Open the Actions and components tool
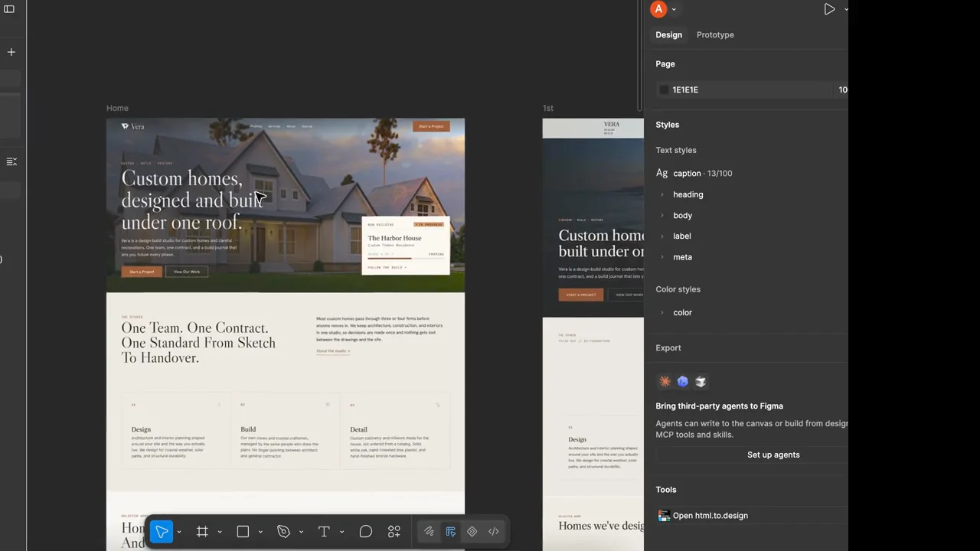This screenshot has height=551, width=980. 394,532
